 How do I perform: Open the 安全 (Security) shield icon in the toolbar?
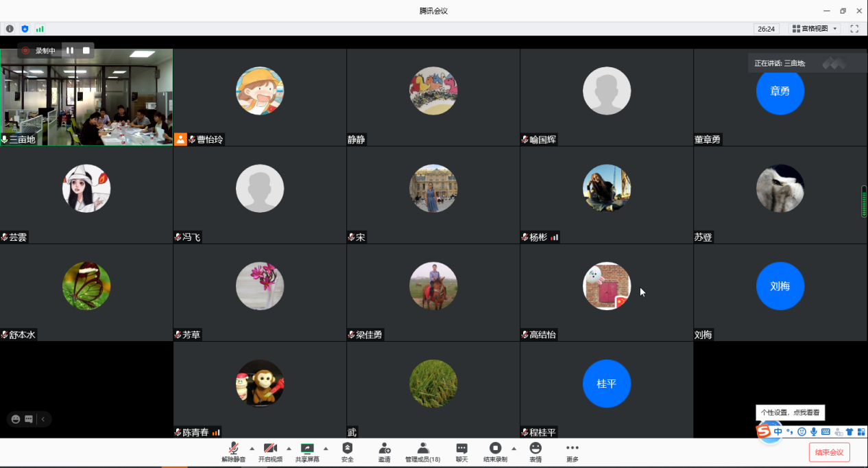[348, 449]
